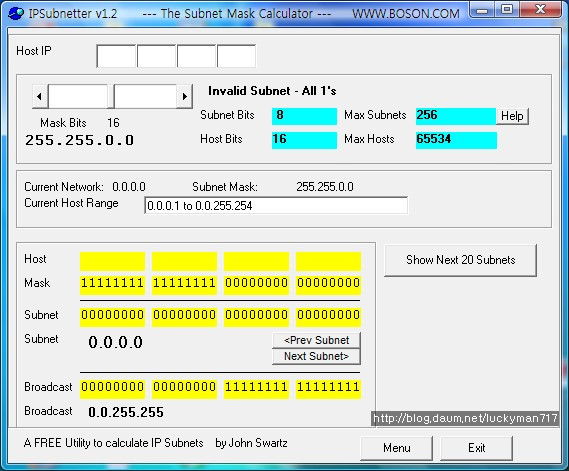Click the mask bits slider thumb
The height and width of the screenshot is (471, 569).
click(x=111, y=97)
